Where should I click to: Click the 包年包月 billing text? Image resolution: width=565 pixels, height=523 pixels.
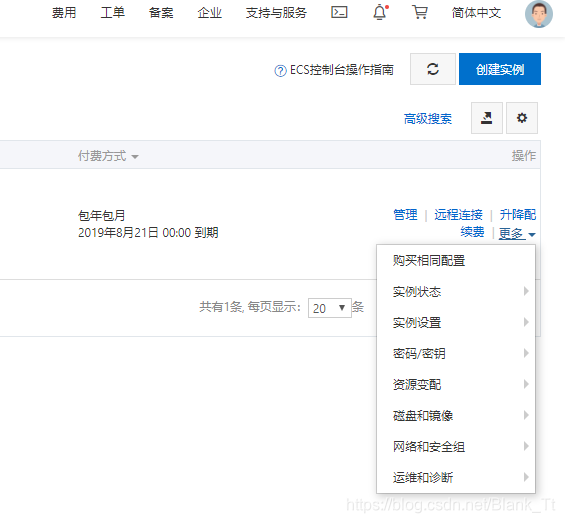click(102, 216)
